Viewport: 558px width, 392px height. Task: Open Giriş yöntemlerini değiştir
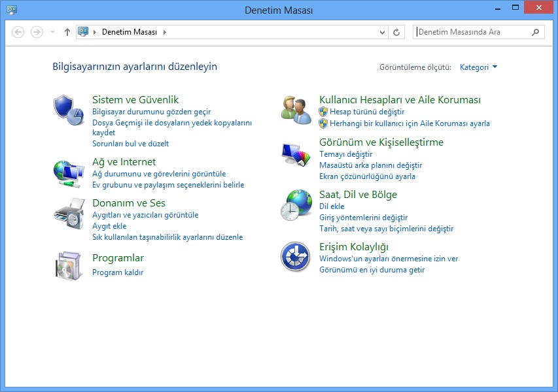[363, 218]
